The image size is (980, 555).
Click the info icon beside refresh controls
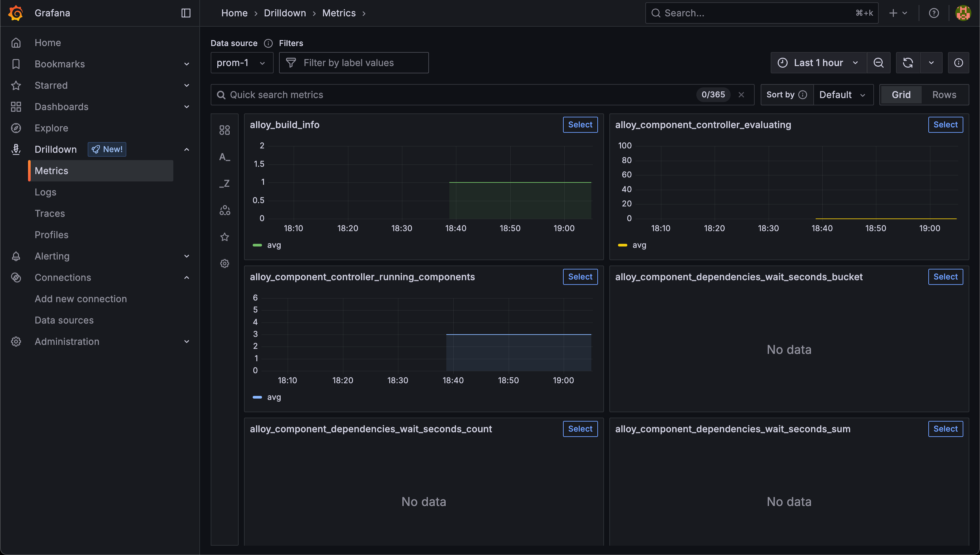[958, 62]
